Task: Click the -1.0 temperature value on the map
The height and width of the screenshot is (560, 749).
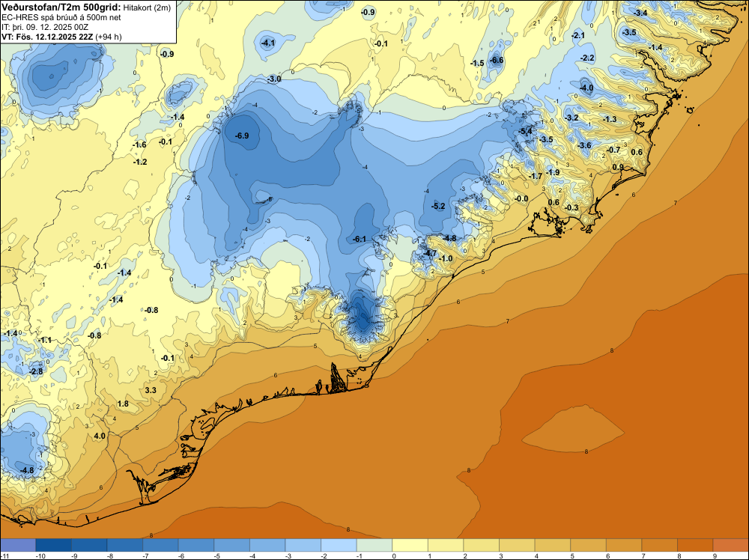Action: pyautogui.click(x=445, y=259)
